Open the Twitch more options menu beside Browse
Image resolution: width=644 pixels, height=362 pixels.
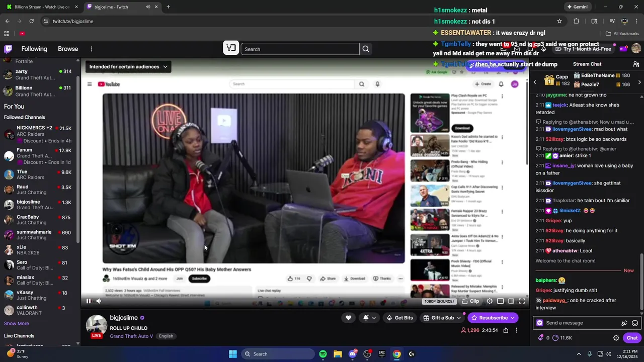pos(92,49)
